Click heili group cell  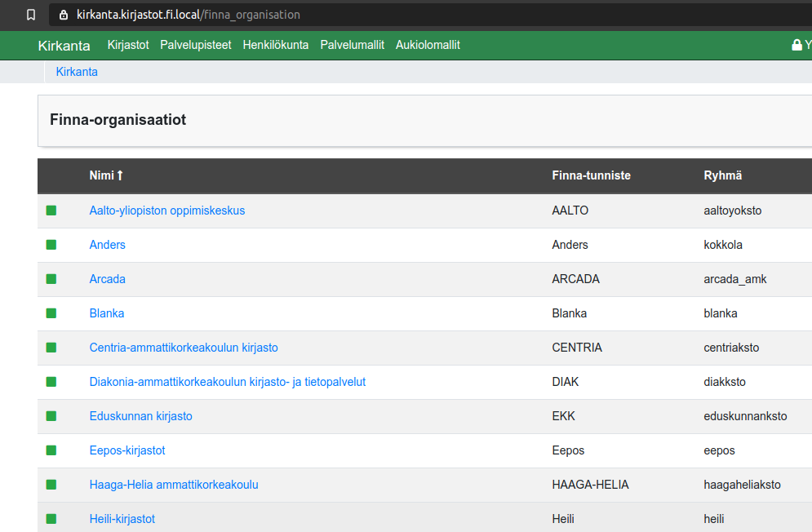pyautogui.click(x=713, y=518)
